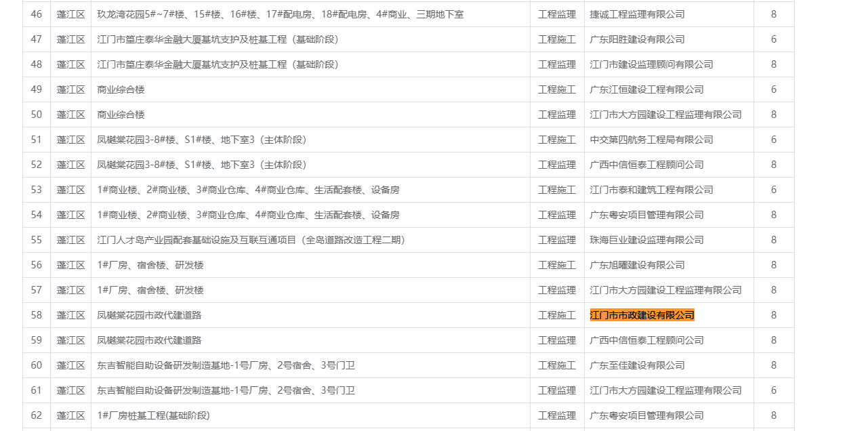
Task: Click the highlighted 江门市市政建设有限公司 text
Action: (x=642, y=315)
